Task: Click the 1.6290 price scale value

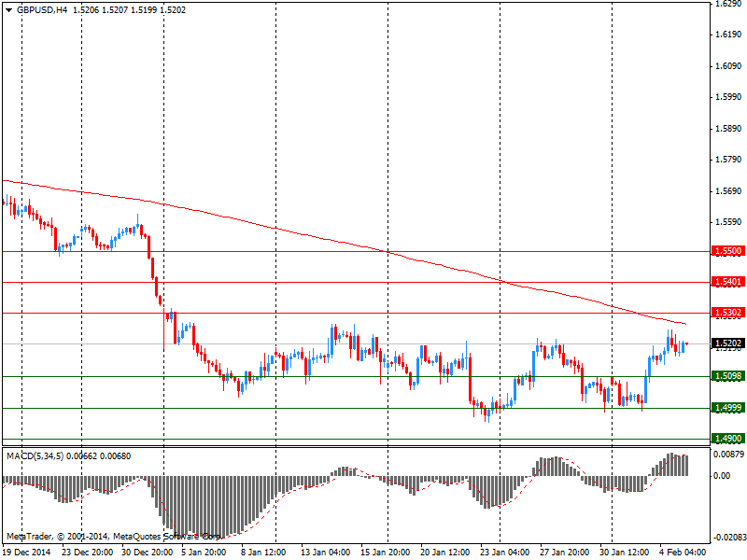Action: (x=729, y=4)
